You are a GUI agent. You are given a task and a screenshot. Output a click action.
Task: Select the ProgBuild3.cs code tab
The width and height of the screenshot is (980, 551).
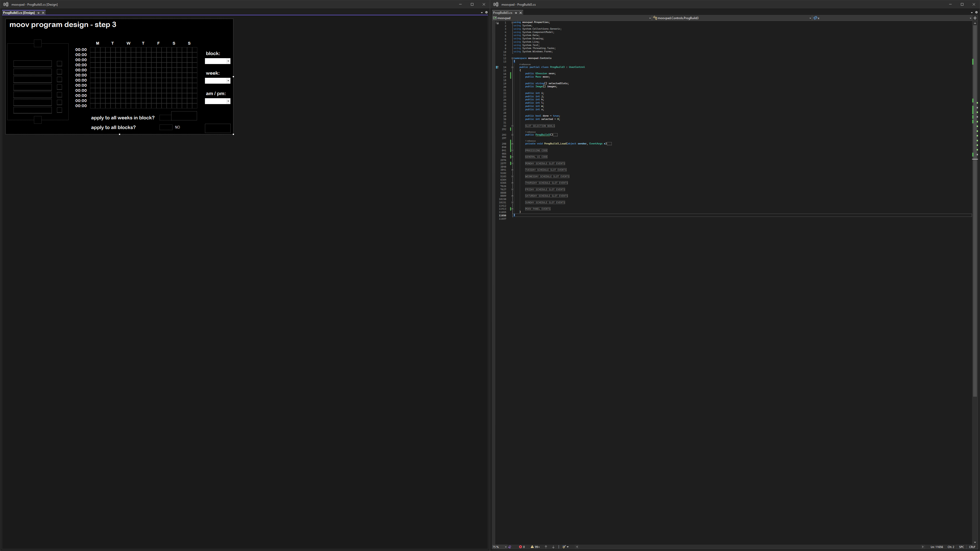pos(503,12)
